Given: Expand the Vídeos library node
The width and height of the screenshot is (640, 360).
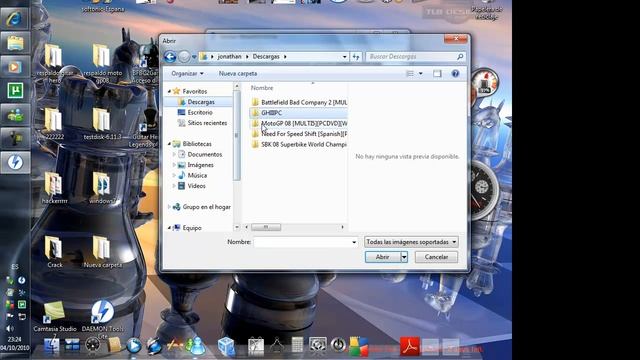Looking at the screenshot, I should click(x=174, y=186).
